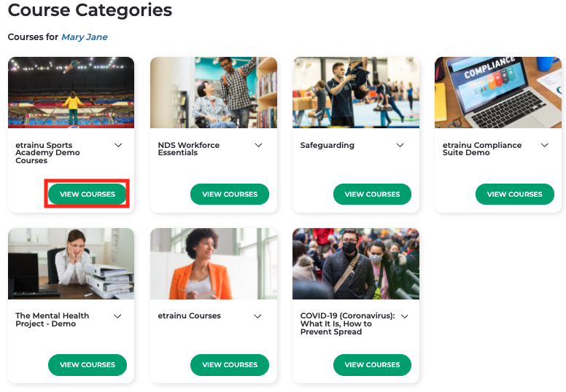Expand the COVID-19 category chevron

coord(405,316)
